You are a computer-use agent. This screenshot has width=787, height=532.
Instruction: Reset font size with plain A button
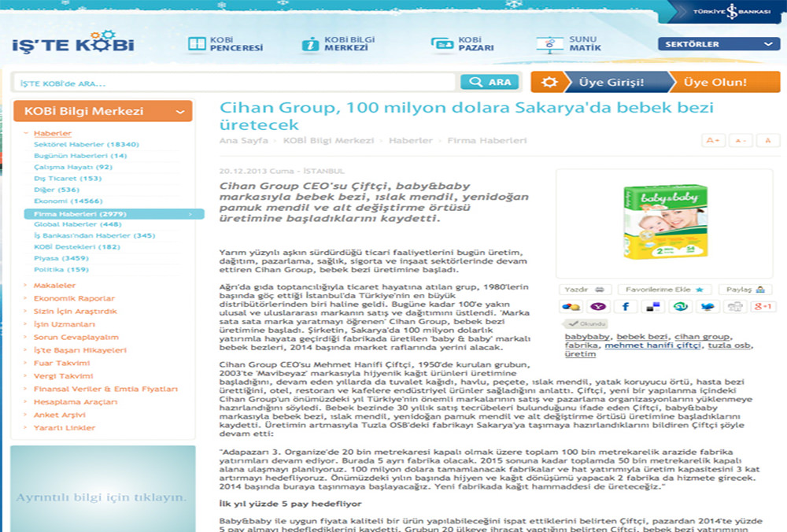click(x=768, y=141)
